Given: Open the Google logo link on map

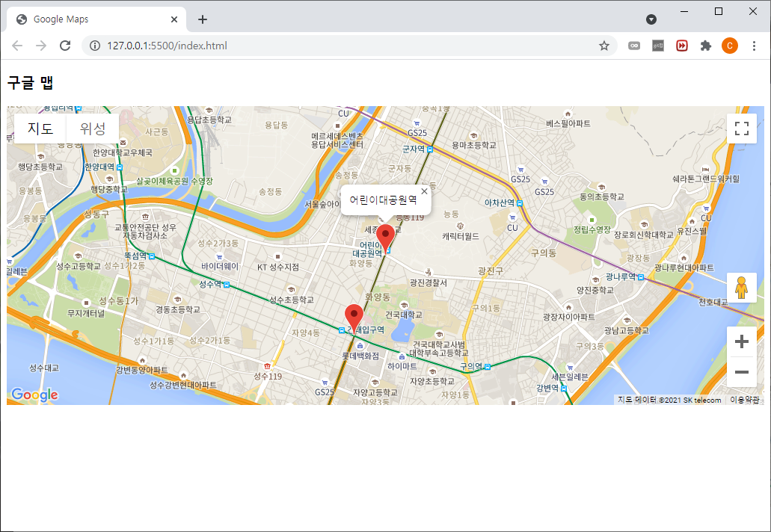Looking at the screenshot, I should [x=34, y=395].
